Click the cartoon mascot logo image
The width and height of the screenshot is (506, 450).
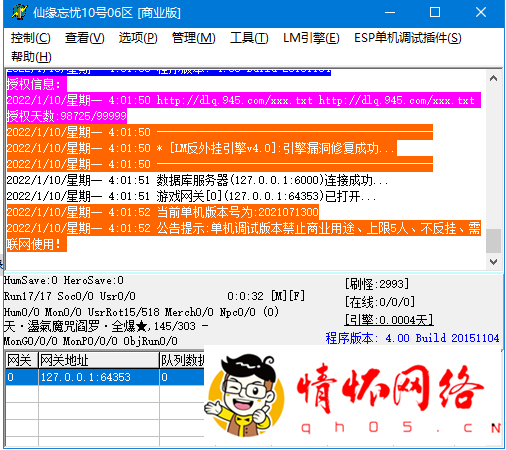tap(246, 395)
